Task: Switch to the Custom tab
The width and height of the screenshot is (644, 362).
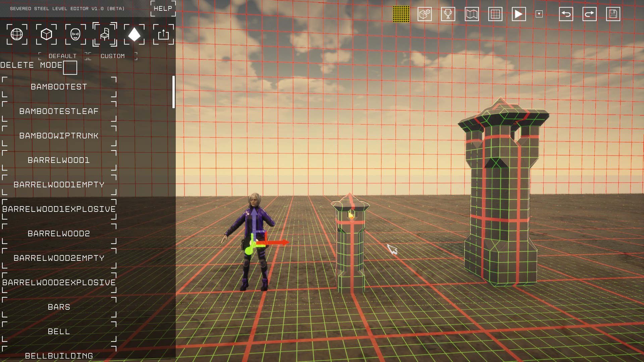Action: pyautogui.click(x=113, y=56)
